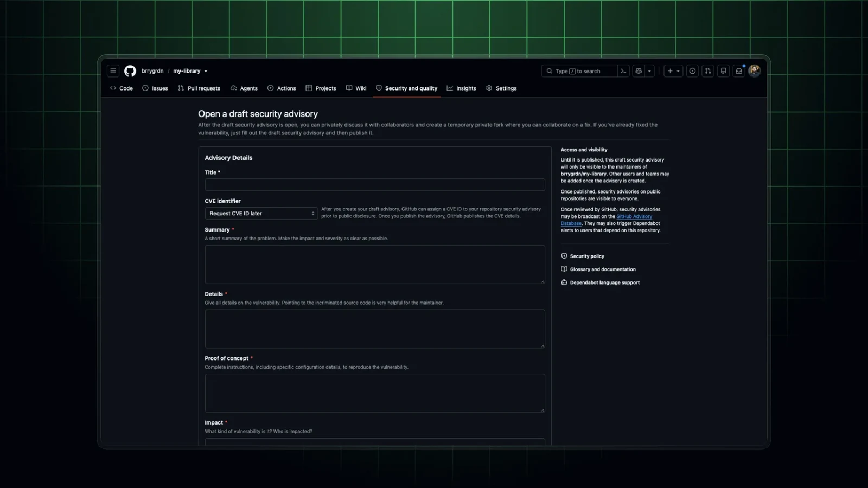Open your issues icon in header

click(692, 71)
